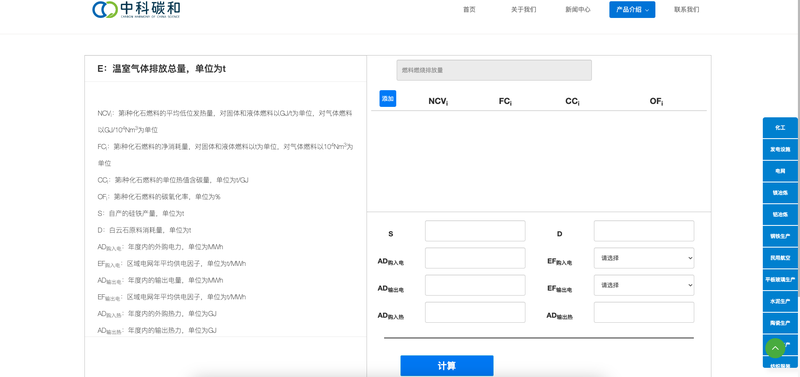The height and width of the screenshot is (377, 800).
Task: Click the D 白云石原料消耗量 definition line
Action: tap(144, 230)
